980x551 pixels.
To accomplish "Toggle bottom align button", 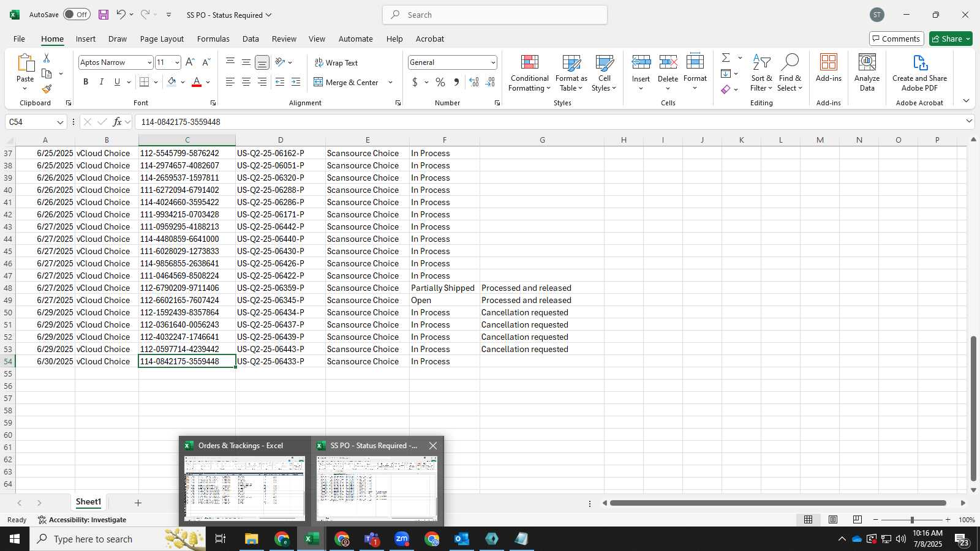I will tap(262, 62).
